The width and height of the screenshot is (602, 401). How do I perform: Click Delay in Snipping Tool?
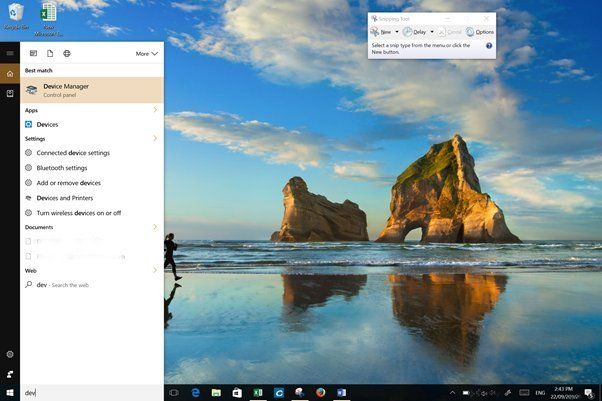(x=415, y=32)
